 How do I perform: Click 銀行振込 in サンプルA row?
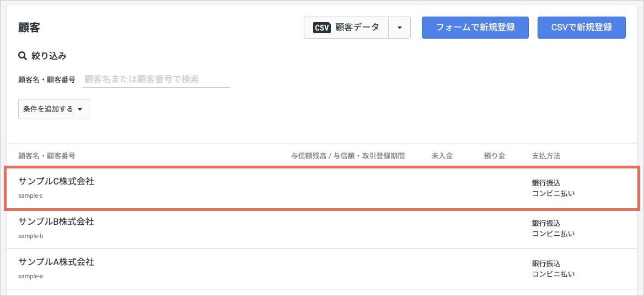(546, 263)
